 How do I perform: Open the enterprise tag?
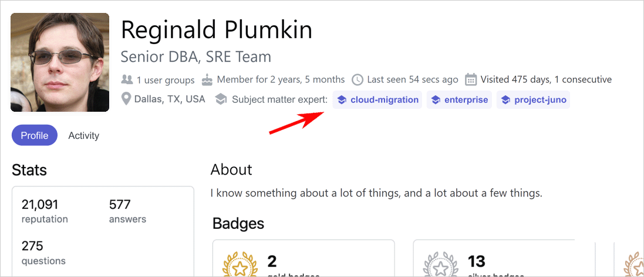459,100
